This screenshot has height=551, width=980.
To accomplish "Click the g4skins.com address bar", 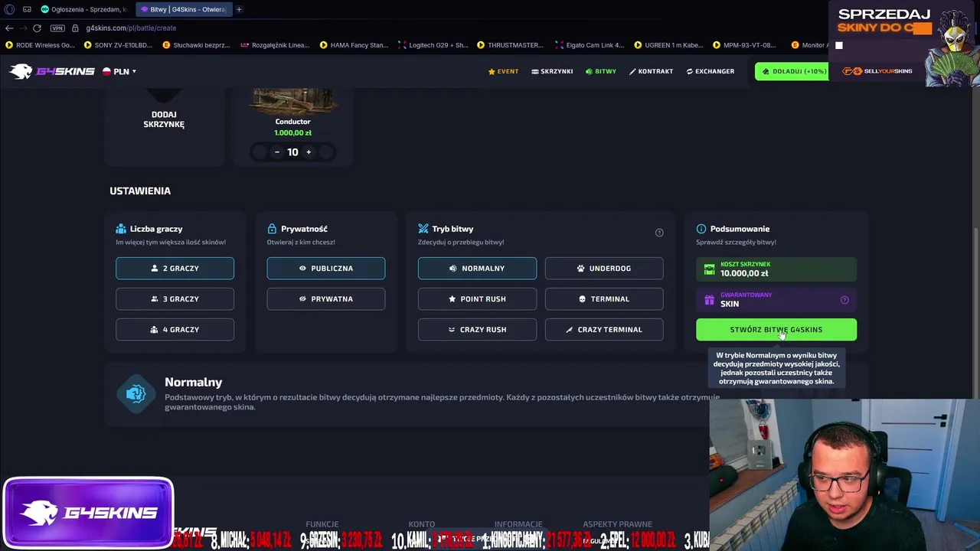I will point(131,28).
